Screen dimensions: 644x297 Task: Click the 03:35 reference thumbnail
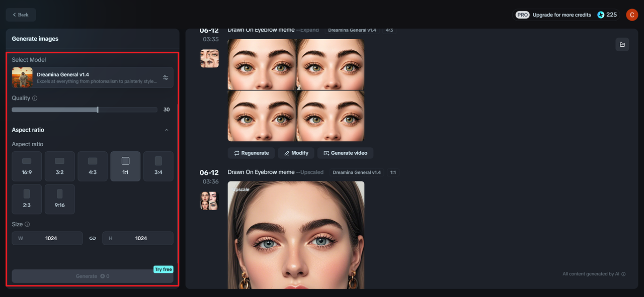209,58
